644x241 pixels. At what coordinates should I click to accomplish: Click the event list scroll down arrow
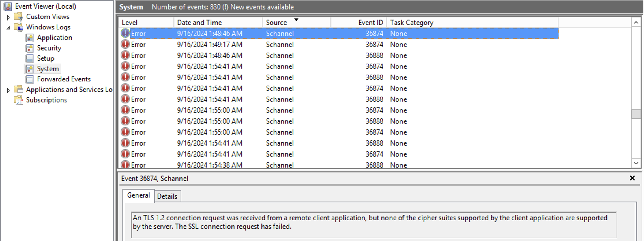tap(636, 163)
